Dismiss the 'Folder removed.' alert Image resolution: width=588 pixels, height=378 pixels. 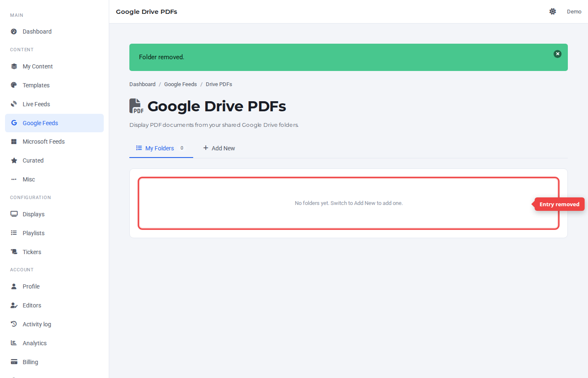click(x=557, y=54)
